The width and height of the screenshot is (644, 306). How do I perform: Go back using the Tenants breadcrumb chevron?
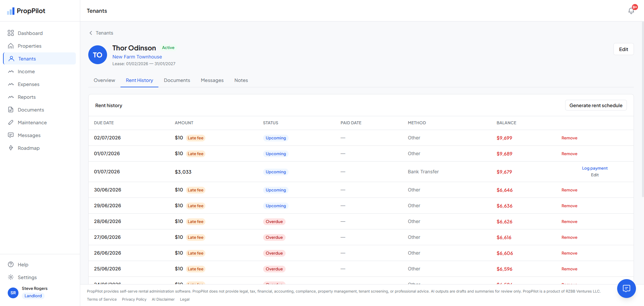[91, 33]
